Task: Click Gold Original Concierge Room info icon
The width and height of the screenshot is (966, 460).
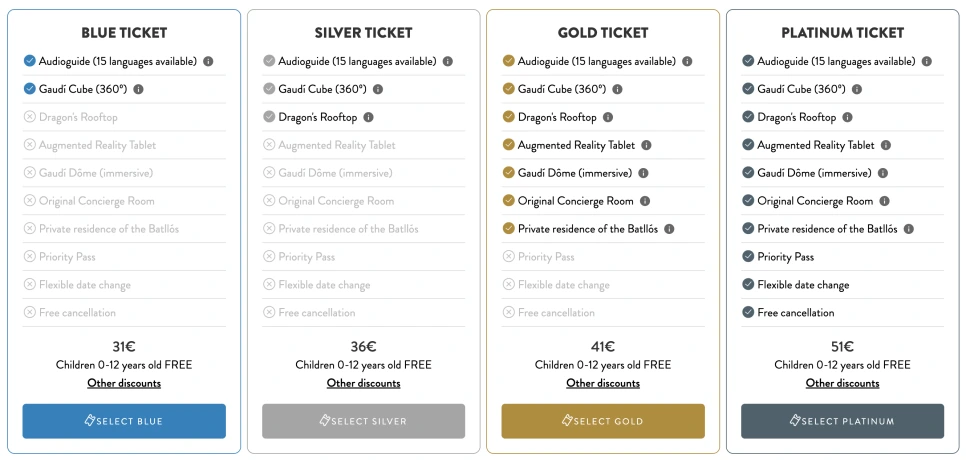Action: point(645,201)
